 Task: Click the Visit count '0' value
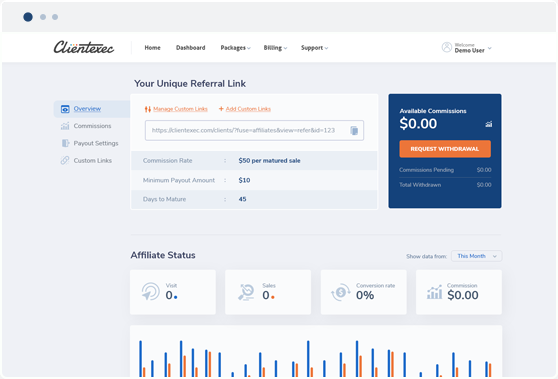point(169,295)
